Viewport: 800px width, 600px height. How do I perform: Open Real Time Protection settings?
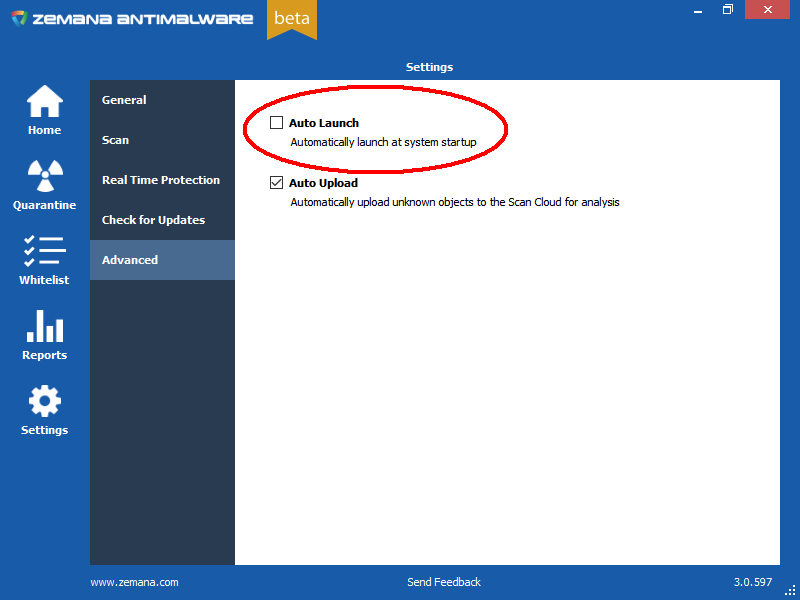[162, 180]
